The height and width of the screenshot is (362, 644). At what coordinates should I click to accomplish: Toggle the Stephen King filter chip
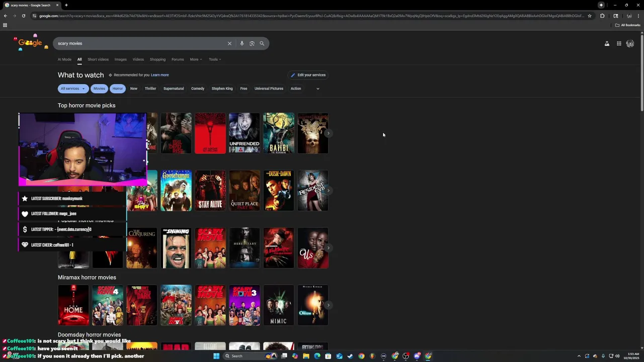tap(222, 88)
